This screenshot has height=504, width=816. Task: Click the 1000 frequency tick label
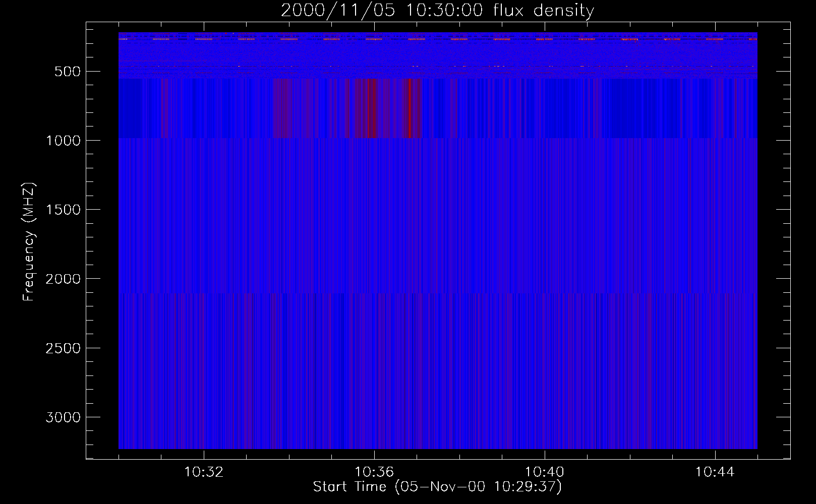click(x=63, y=141)
